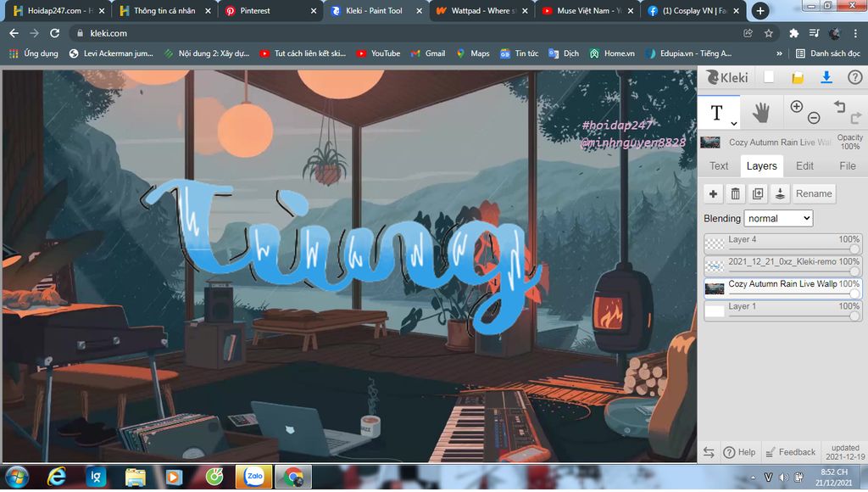The width and height of the screenshot is (868, 492).
Task: Open the Home.vn bookmark
Action: [x=612, y=53]
